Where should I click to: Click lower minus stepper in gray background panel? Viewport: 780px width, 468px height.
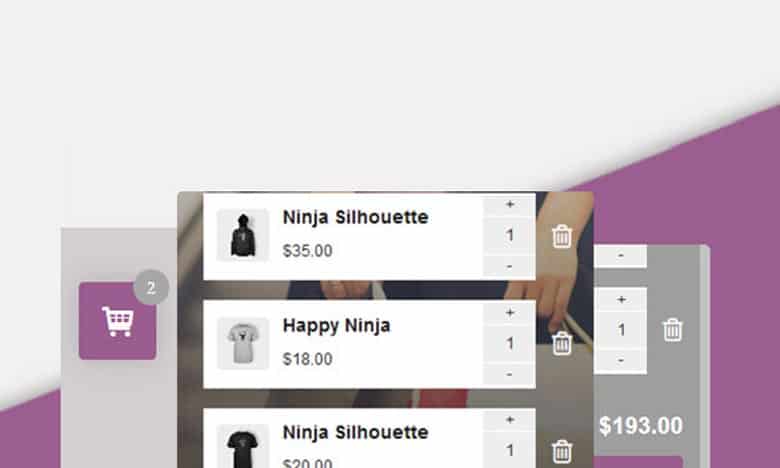(x=621, y=361)
